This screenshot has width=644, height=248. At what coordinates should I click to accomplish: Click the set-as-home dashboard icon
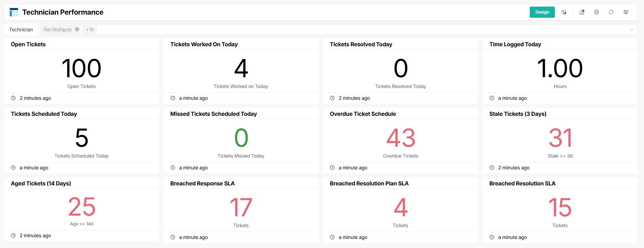582,12
